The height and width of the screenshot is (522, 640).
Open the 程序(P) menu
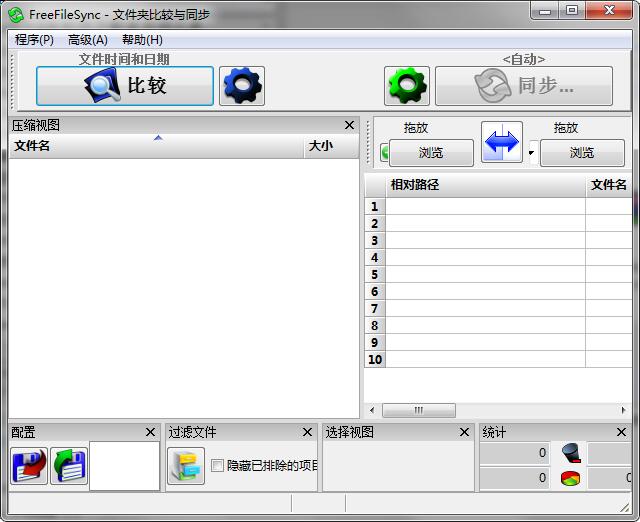[x=34, y=40]
